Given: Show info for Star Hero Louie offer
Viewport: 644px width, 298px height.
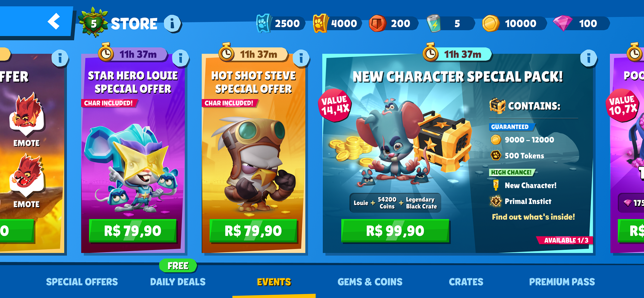Looking at the screenshot, I should [x=180, y=58].
